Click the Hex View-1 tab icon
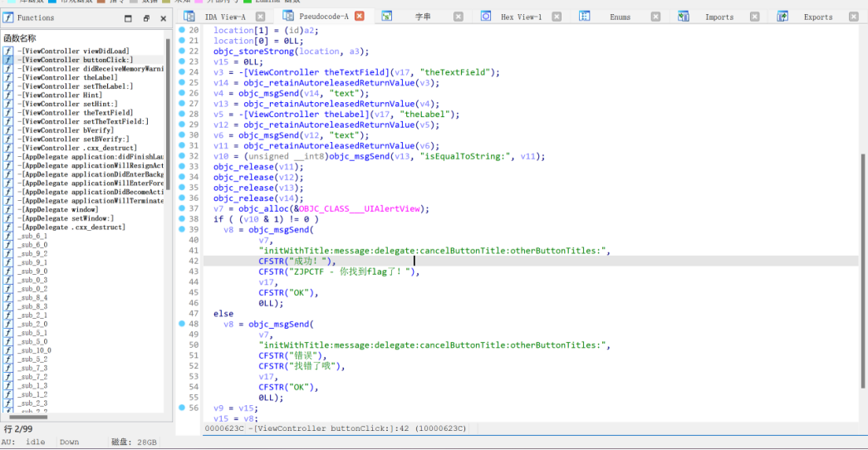868x450 pixels. pos(485,17)
